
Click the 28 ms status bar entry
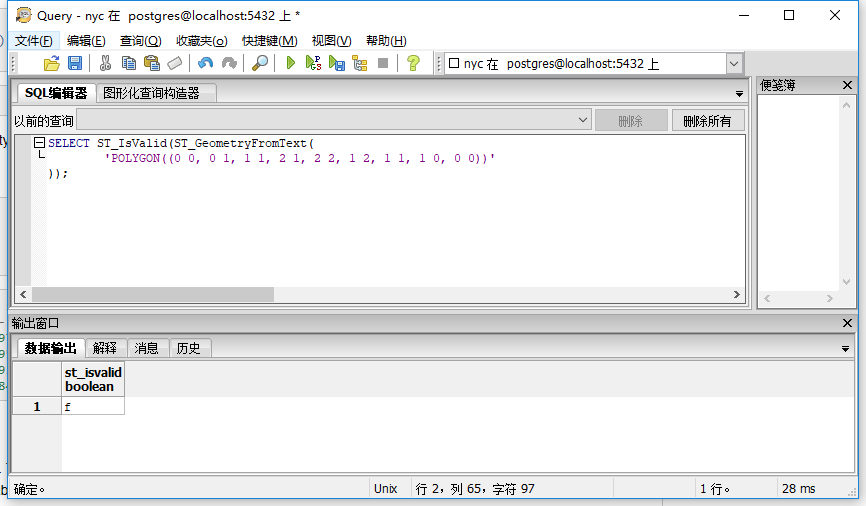pos(799,489)
